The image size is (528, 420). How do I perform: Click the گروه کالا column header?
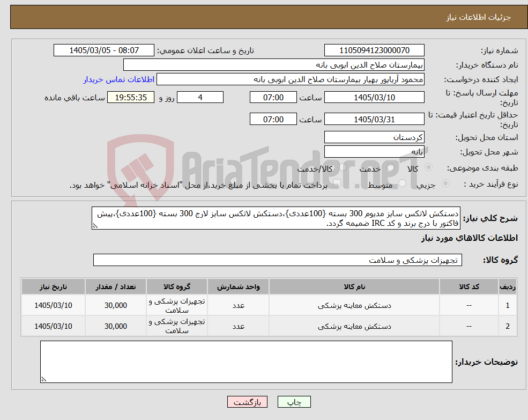(x=177, y=286)
